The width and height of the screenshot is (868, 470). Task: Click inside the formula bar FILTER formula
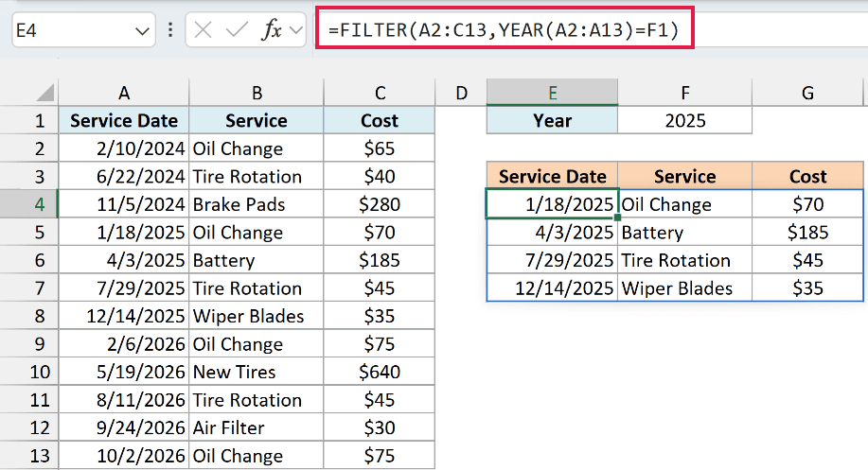tap(504, 29)
